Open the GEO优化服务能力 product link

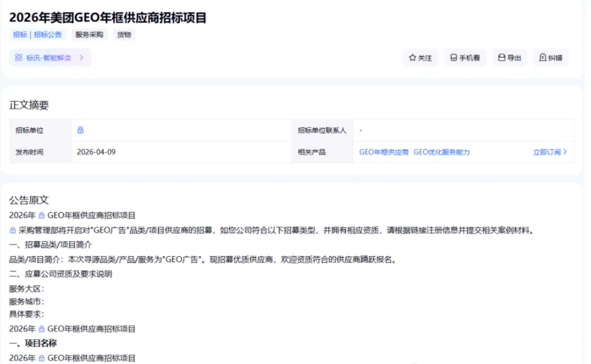pos(442,152)
